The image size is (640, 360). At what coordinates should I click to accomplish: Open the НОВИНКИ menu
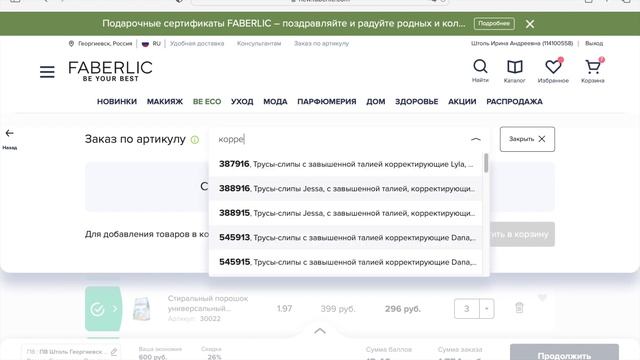[117, 102]
